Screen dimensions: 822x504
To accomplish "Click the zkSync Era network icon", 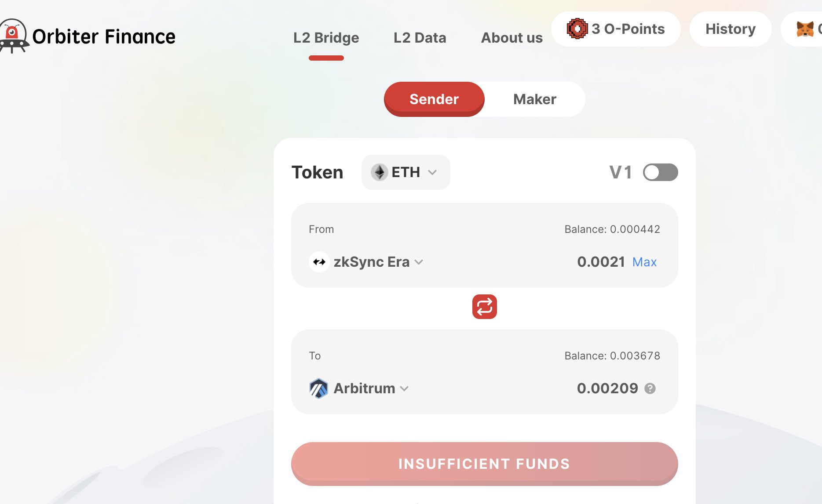I will point(319,262).
